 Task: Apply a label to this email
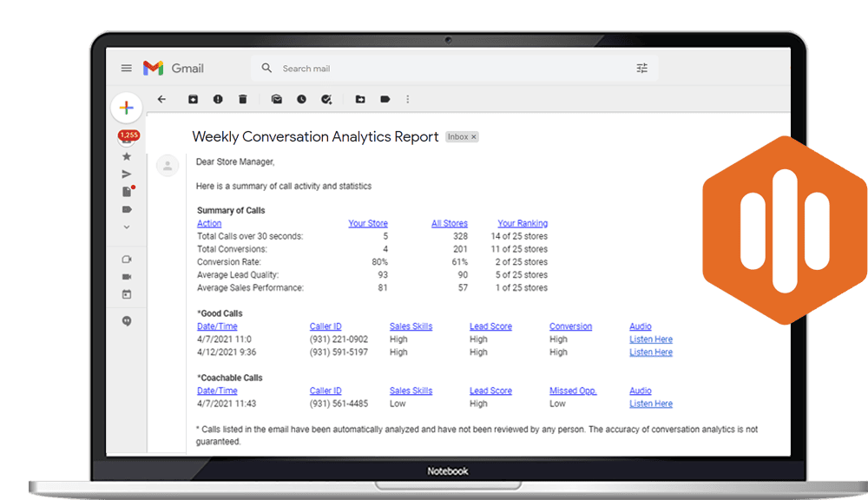point(385,99)
